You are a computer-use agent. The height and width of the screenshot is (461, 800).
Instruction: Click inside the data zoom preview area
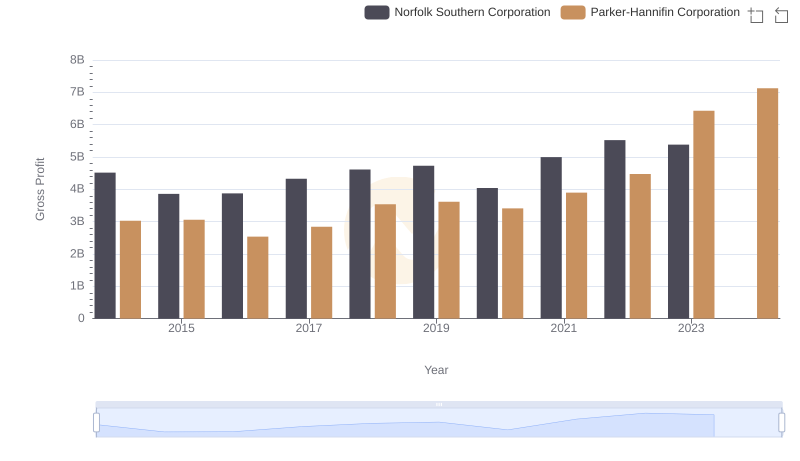click(439, 423)
